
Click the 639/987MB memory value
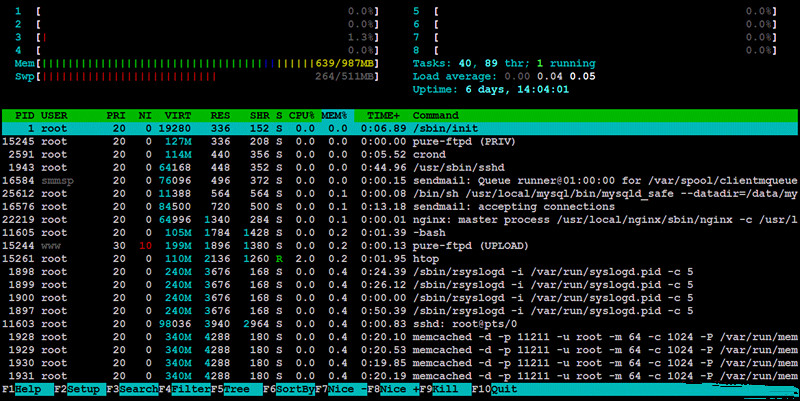[345, 64]
